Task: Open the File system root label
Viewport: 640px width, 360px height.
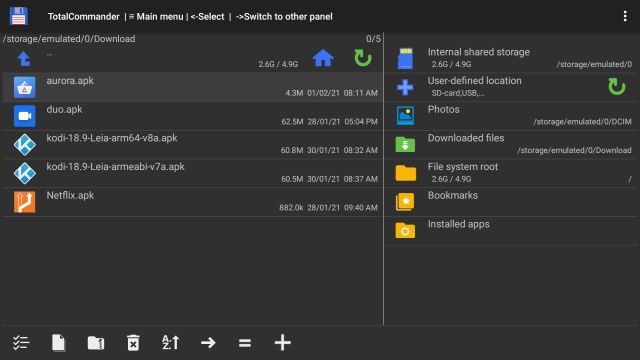Action: coord(463,167)
